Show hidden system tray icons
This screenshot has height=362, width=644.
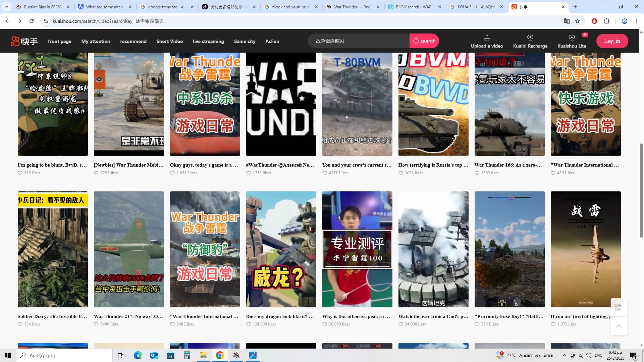tap(564, 355)
